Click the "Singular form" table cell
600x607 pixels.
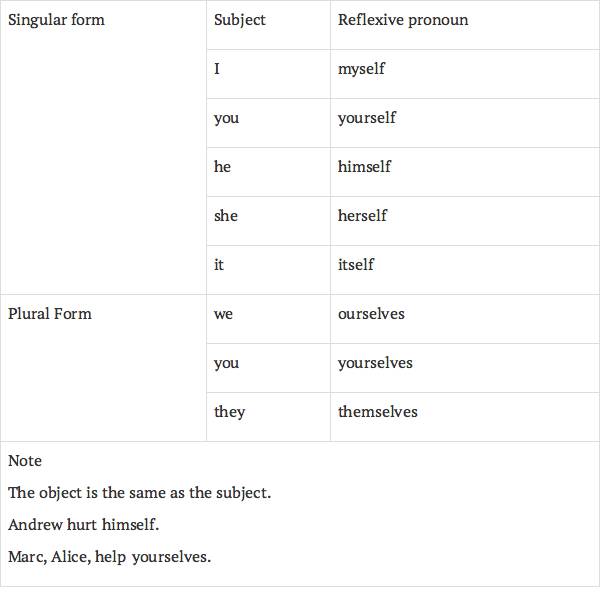point(56,20)
